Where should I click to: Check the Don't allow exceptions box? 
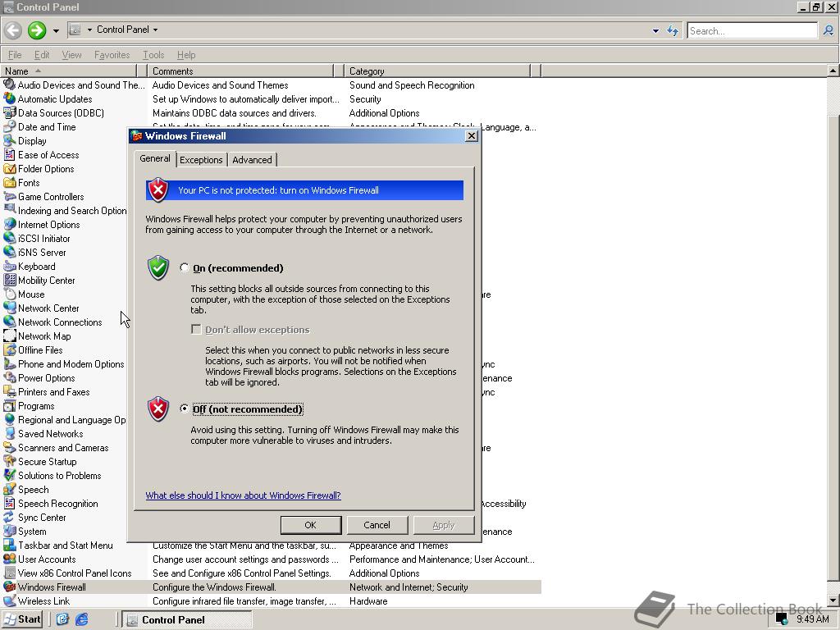(x=197, y=329)
